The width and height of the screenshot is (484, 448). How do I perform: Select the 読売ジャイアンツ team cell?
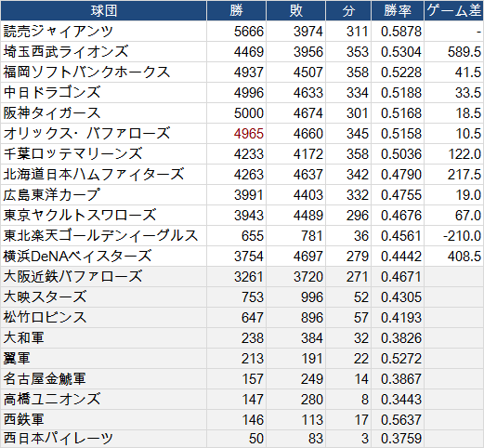pos(104,32)
